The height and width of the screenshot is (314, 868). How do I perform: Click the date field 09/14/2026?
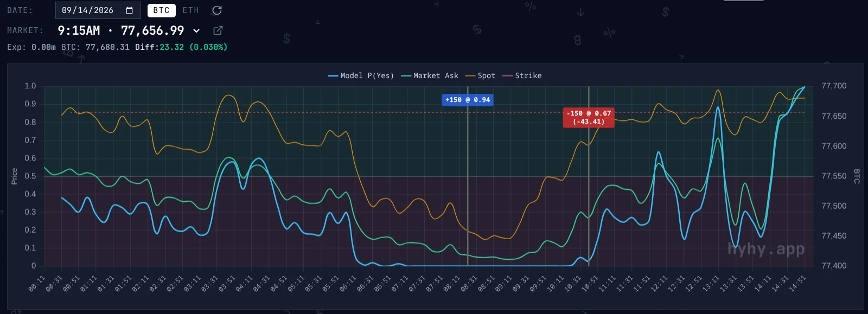[x=98, y=10]
